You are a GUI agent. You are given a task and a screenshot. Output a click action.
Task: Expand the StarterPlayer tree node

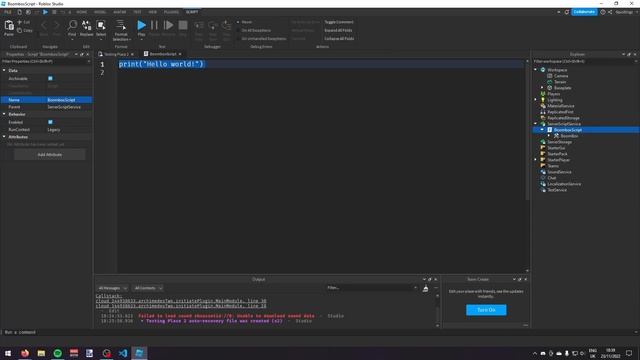pyautogui.click(x=536, y=160)
